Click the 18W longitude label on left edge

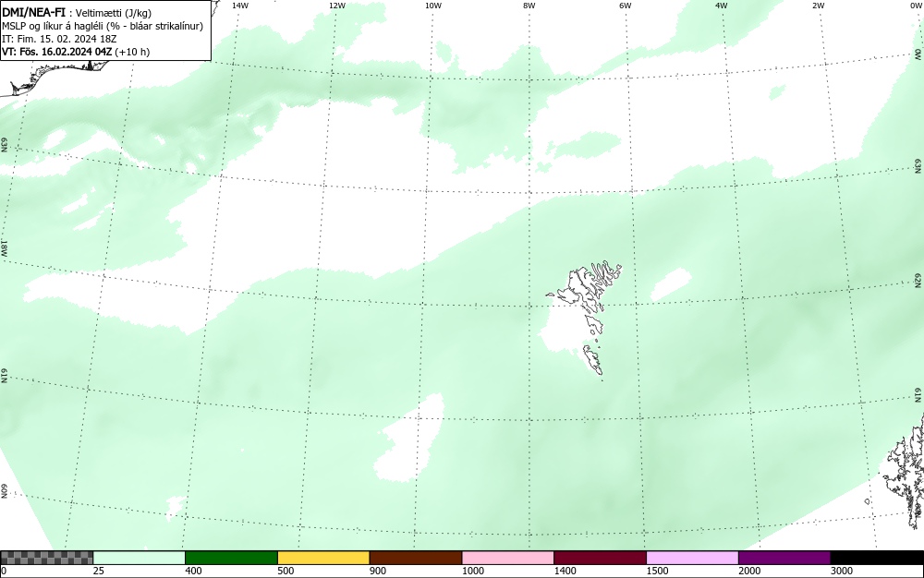[4, 247]
